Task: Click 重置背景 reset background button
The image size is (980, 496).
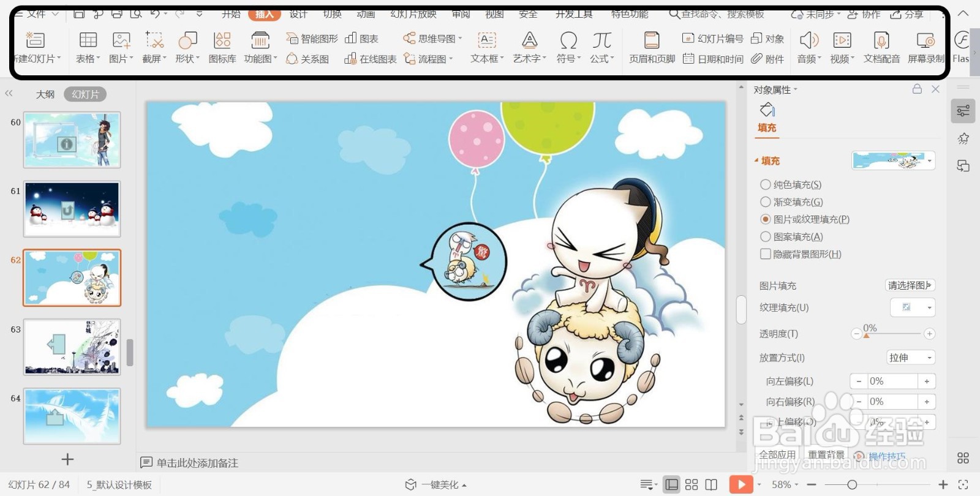Action: 826,454
